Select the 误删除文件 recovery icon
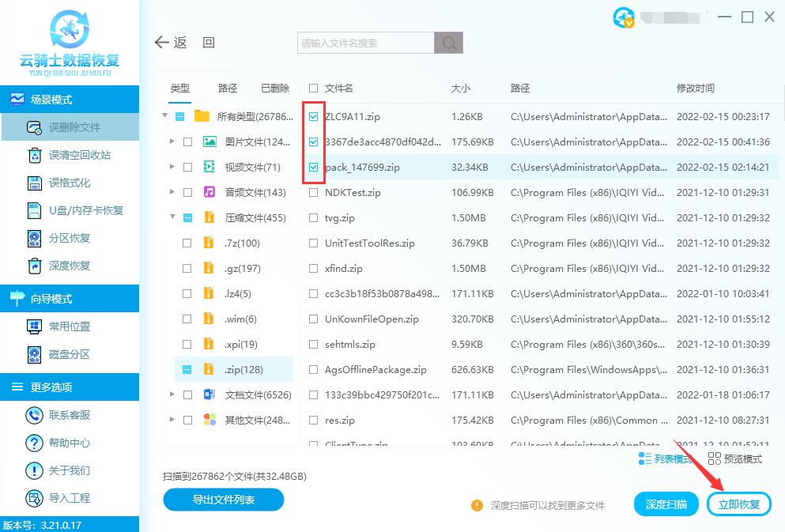The width and height of the screenshot is (785, 532). tap(34, 127)
